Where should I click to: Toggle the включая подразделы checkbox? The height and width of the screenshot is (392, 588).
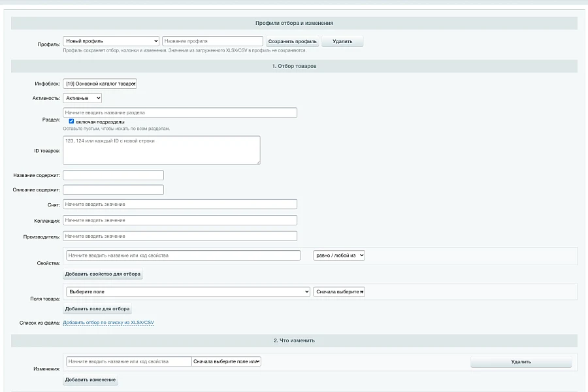click(71, 121)
